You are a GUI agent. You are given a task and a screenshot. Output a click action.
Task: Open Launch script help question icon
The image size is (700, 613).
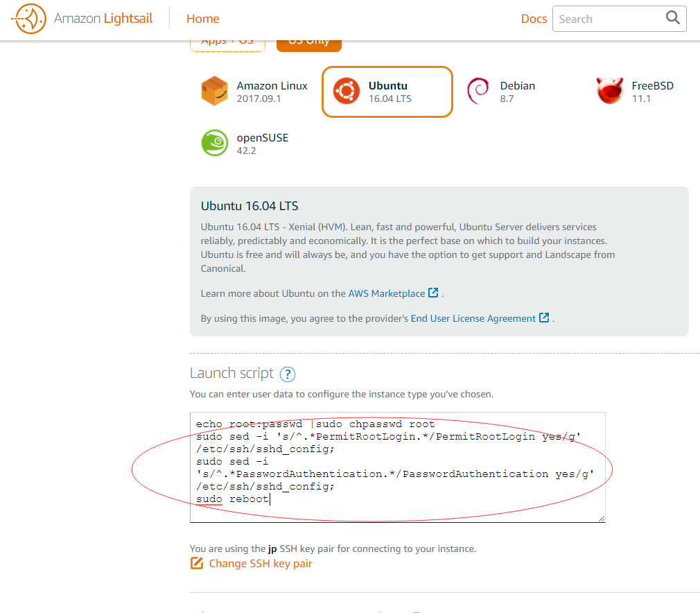(288, 374)
